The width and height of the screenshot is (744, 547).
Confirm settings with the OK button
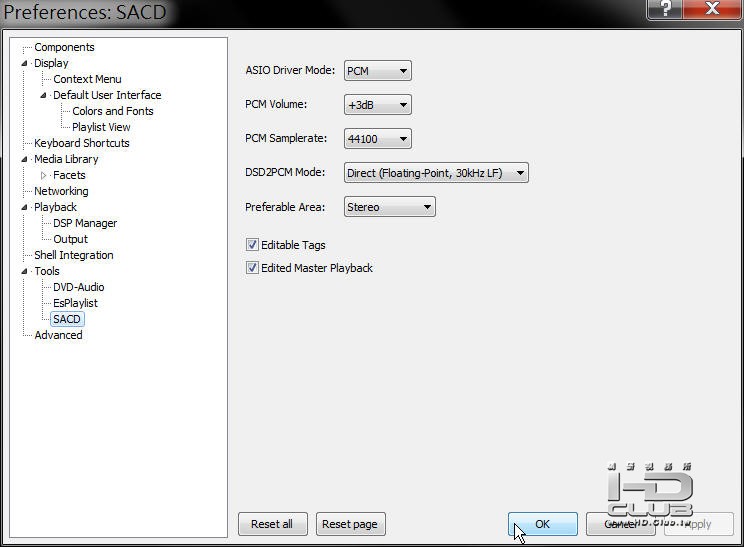coord(543,524)
